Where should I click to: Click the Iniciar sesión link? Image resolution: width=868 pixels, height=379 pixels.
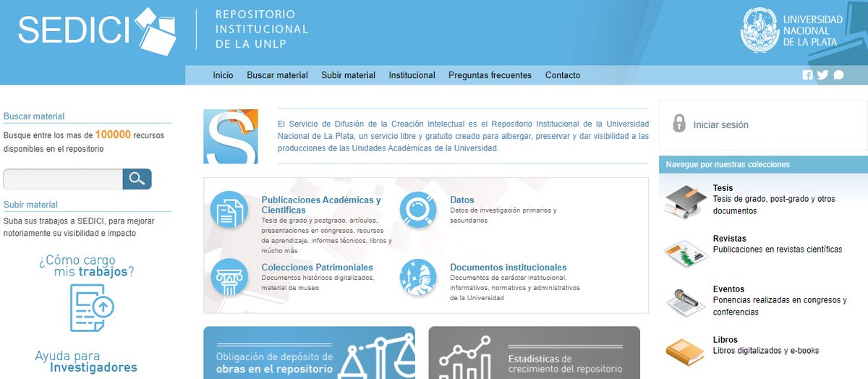click(x=720, y=124)
